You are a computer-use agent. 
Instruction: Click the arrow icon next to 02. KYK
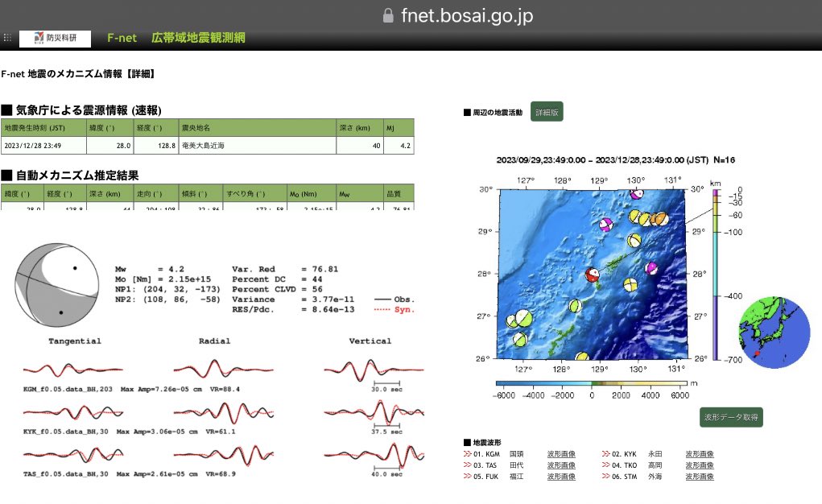606,453
